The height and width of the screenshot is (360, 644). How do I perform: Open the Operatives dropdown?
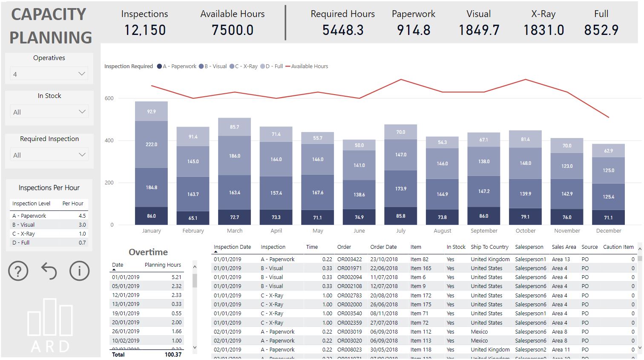coord(81,73)
